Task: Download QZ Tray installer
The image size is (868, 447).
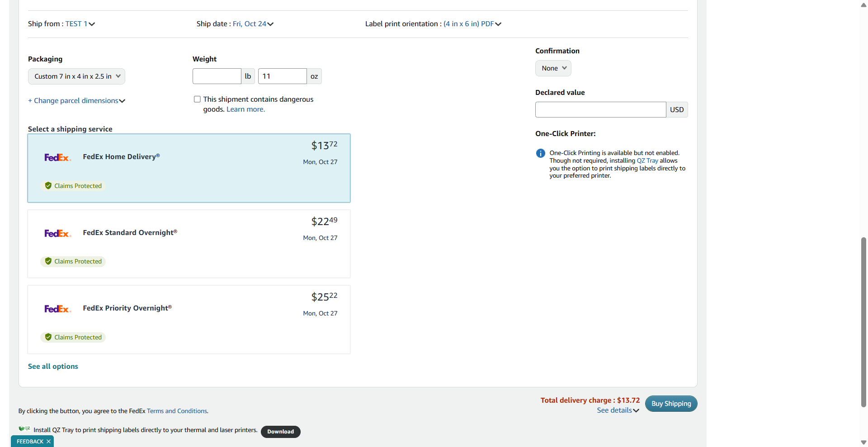Action: (280, 432)
